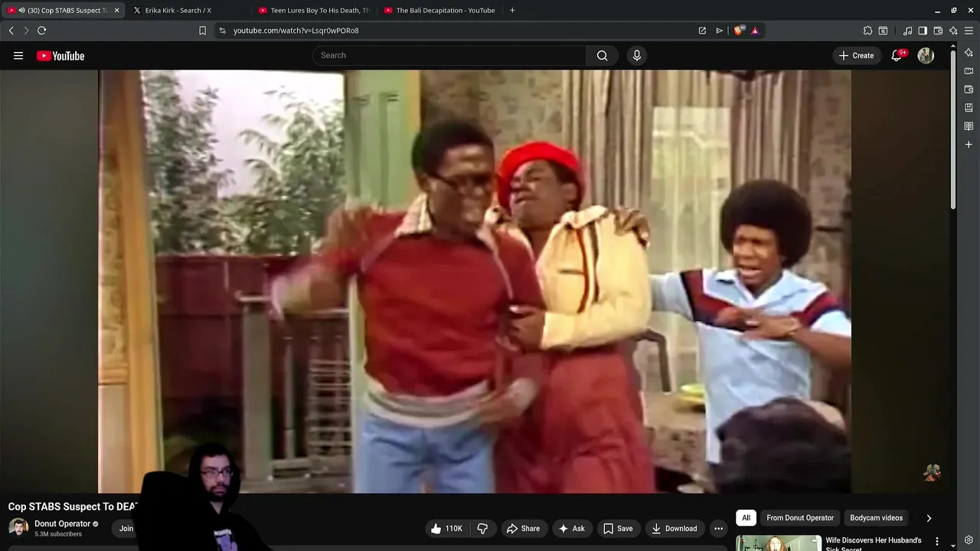Open the Brave Wallet icon
Screen dimensions: 980x551
pyautogui.click(x=938, y=31)
